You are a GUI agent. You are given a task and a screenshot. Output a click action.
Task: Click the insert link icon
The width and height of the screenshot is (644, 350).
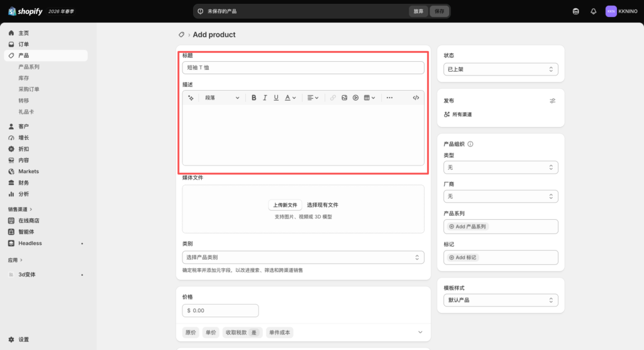tap(333, 98)
